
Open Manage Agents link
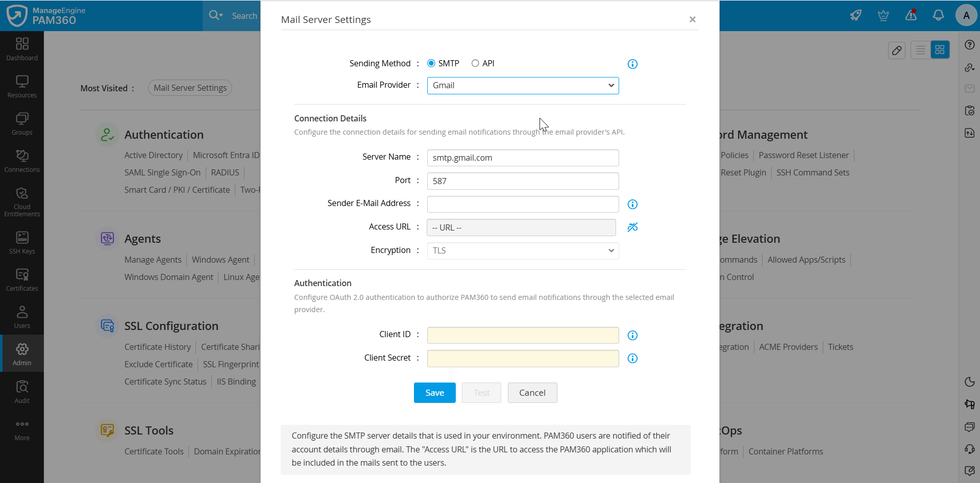pos(153,260)
